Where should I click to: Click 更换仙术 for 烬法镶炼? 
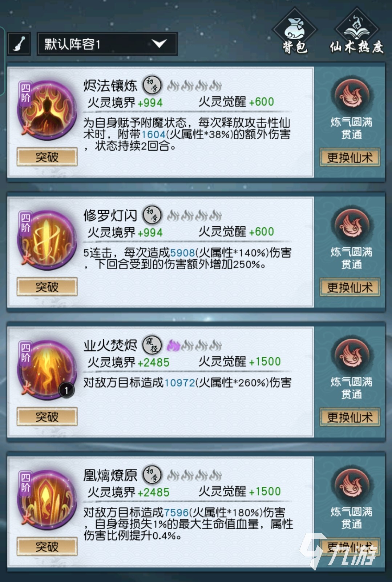point(350,158)
